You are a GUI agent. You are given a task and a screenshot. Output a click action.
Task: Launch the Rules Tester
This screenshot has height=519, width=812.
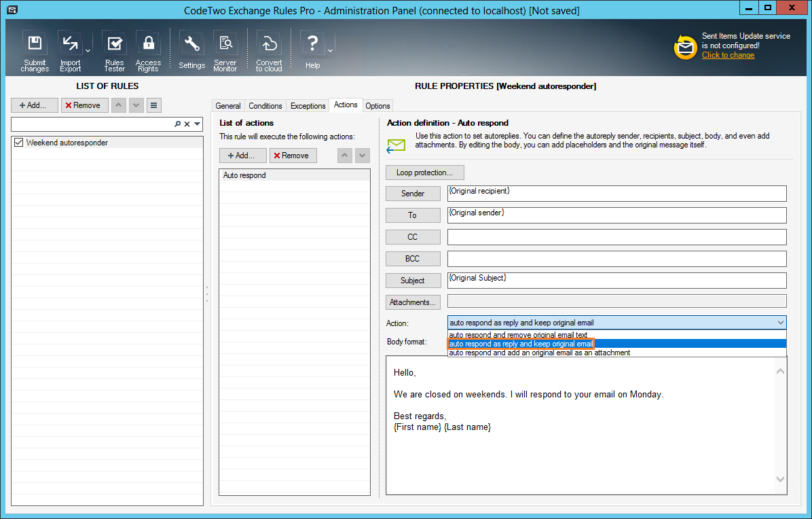(x=115, y=51)
